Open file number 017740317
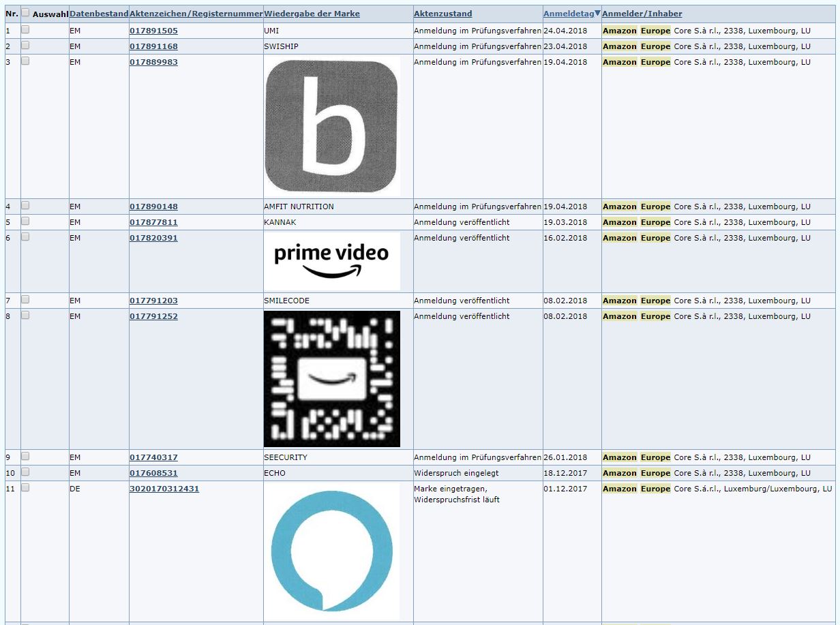This screenshot has height=625, width=840. click(x=153, y=457)
